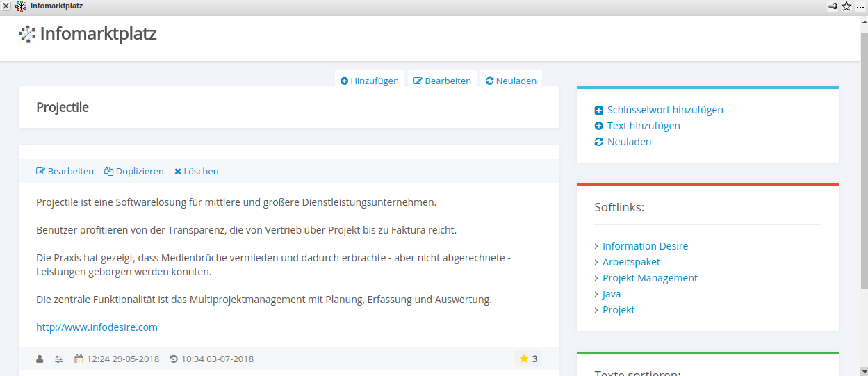868x376 pixels.
Task: Click the user icon in the text footer
Action: pyautogui.click(x=40, y=359)
